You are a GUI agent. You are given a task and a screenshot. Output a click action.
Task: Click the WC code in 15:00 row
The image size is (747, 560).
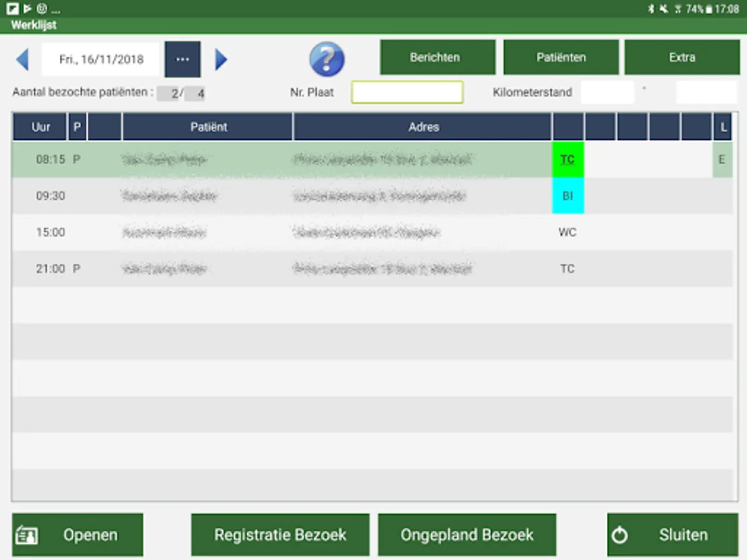(x=568, y=233)
